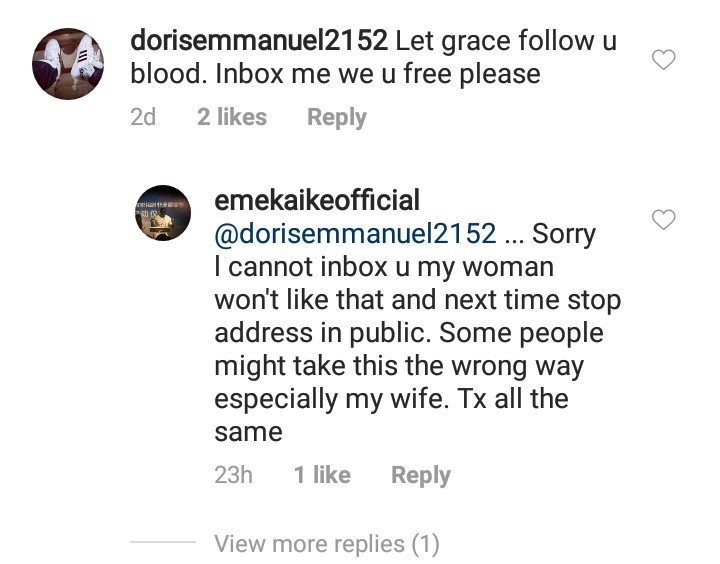The height and width of the screenshot is (564, 720).
Task: Show who gave the 2 likes
Action: click(232, 117)
